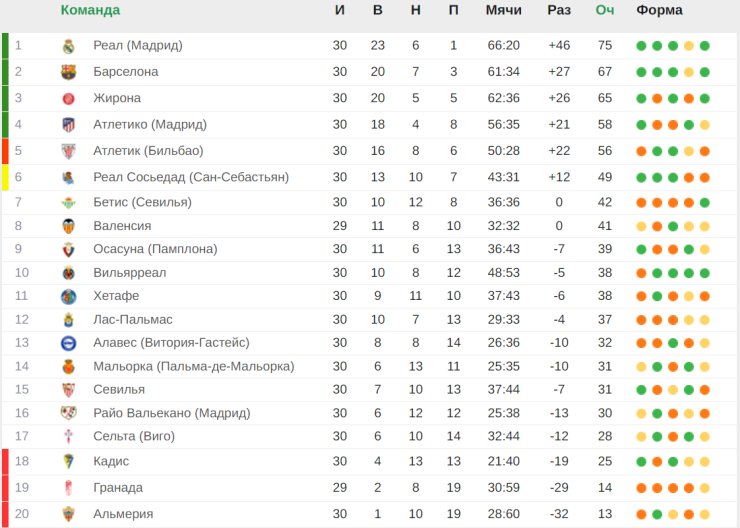Click Real Madrid's yellow draw form dot
Viewport: 740px width, 528px height.
(x=689, y=46)
